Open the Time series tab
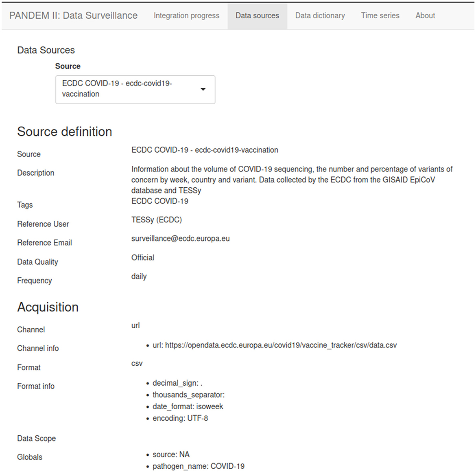This screenshot has width=476, height=472. click(380, 15)
